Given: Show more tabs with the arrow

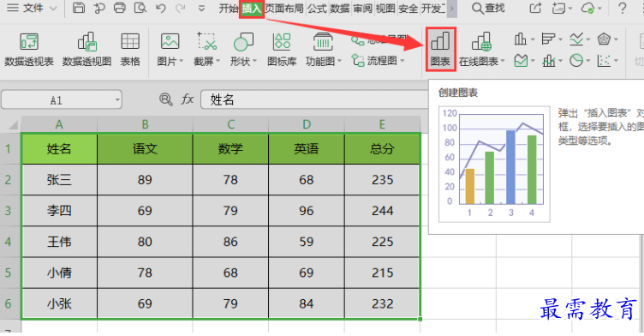Looking at the screenshot, I should tap(452, 9).
